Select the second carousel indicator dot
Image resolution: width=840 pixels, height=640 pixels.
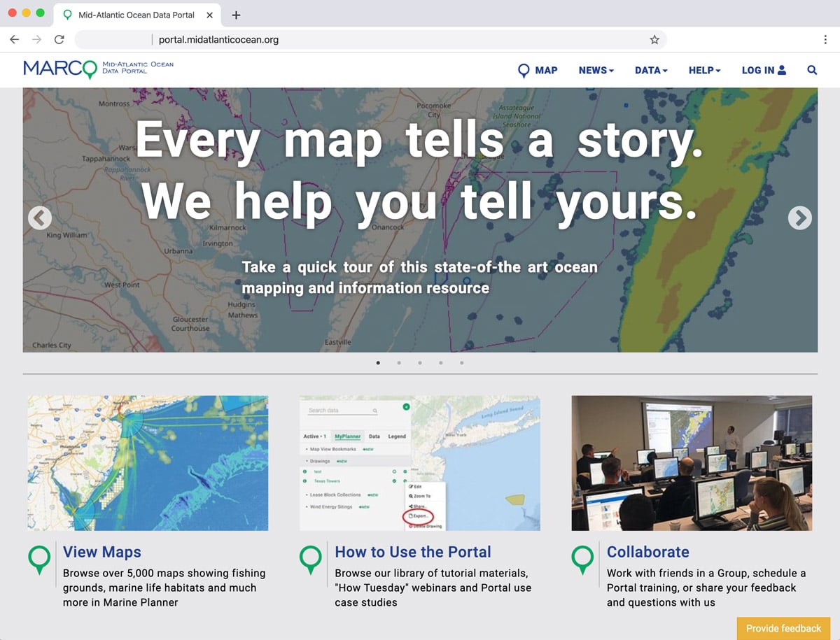tap(399, 363)
